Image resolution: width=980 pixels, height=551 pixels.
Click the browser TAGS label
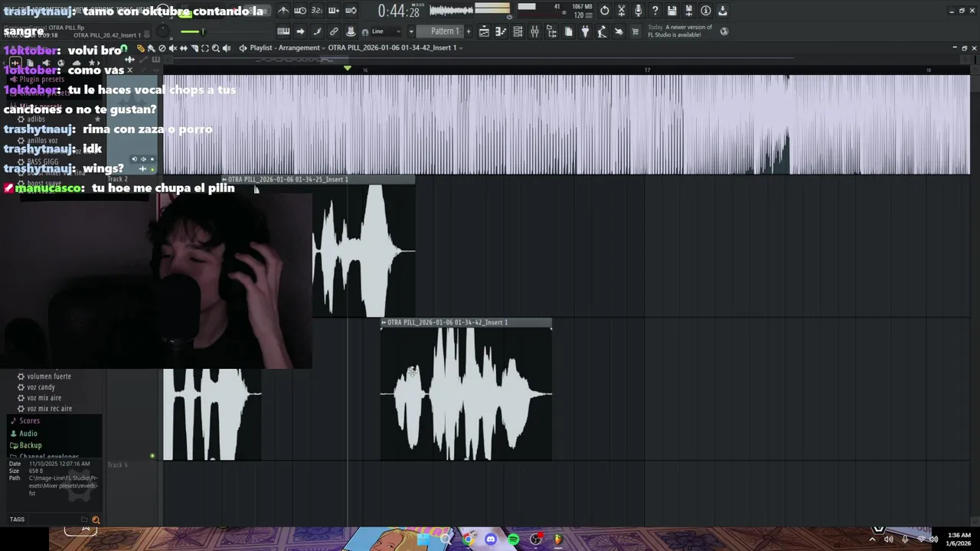17,520
